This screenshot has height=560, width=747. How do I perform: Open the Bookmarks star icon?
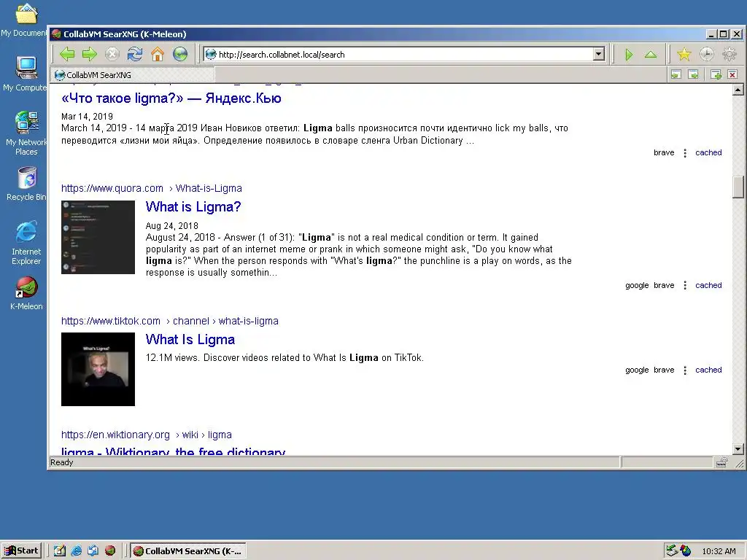[x=684, y=55]
